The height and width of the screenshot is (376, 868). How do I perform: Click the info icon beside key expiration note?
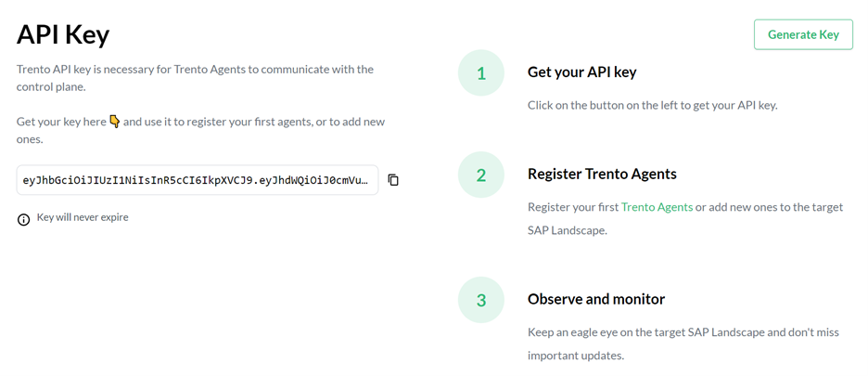24,219
